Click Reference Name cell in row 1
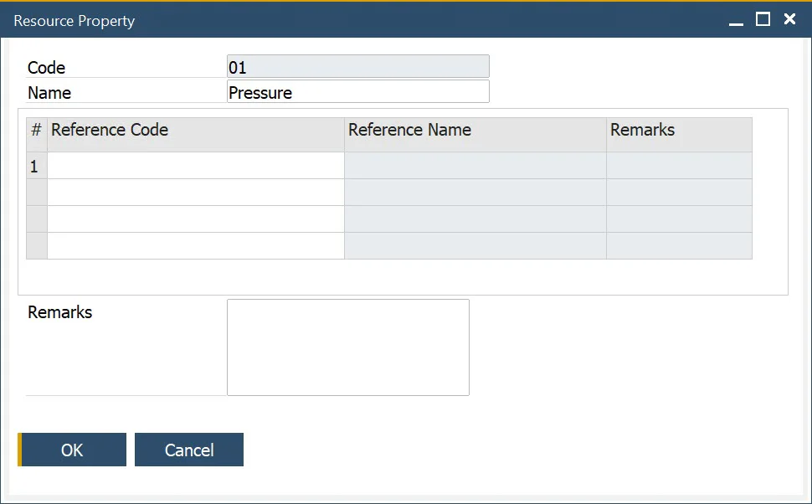Viewport: 812px width, 504px height. 473,166
